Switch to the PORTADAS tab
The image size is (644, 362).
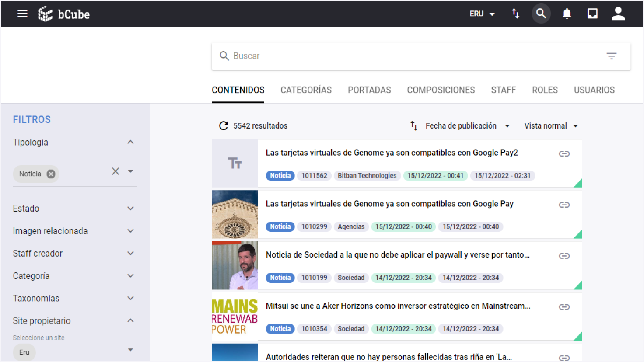click(x=369, y=90)
